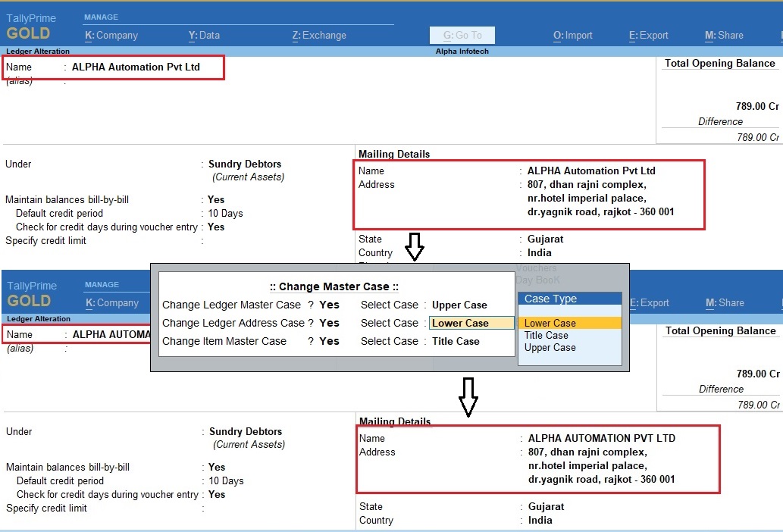Toggle Change Ledger Master Case Yes value
Viewport: 783px width, 532px height.
pyautogui.click(x=329, y=305)
